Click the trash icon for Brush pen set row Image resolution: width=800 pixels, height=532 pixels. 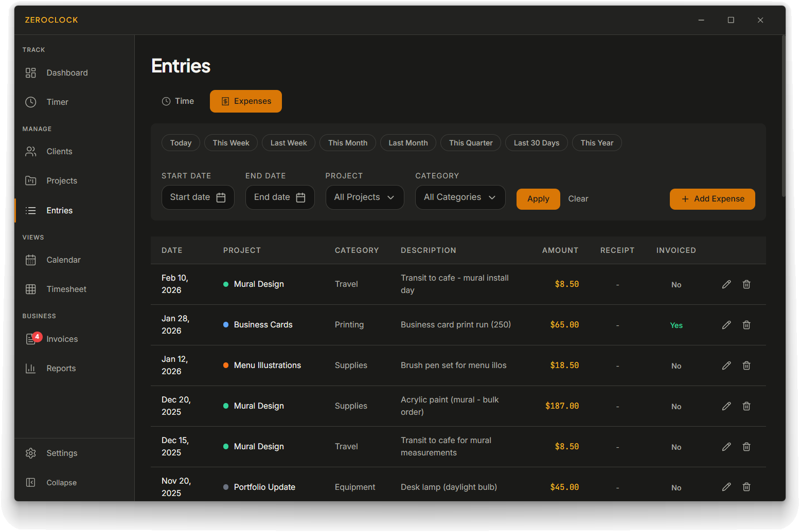coord(746,365)
